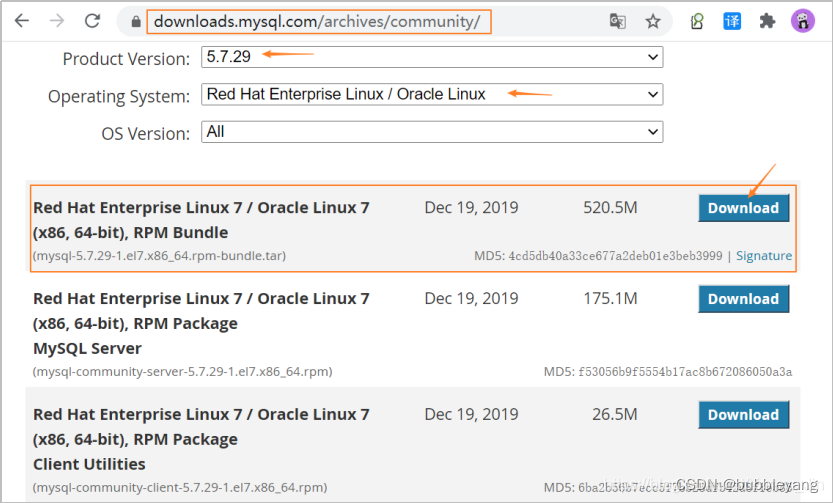Bookmark this page with the star
This screenshot has width=833, height=503.
[x=653, y=21]
